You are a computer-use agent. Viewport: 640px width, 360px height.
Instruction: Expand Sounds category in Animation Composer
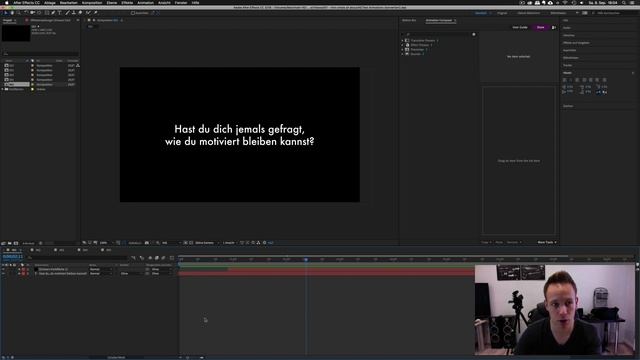[x=402, y=54]
